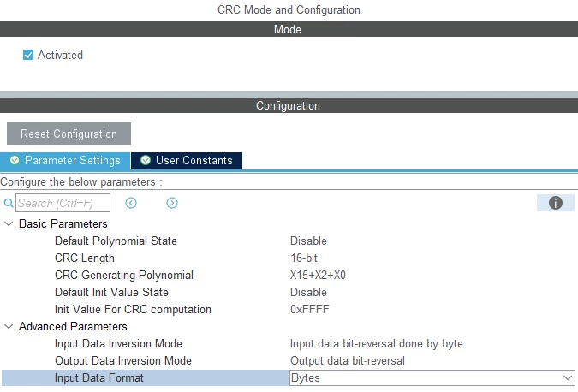578x392 pixels.
Task: Click 'Input data bit-reversal done by byte' value
Action: pyautogui.click(x=377, y=344)
